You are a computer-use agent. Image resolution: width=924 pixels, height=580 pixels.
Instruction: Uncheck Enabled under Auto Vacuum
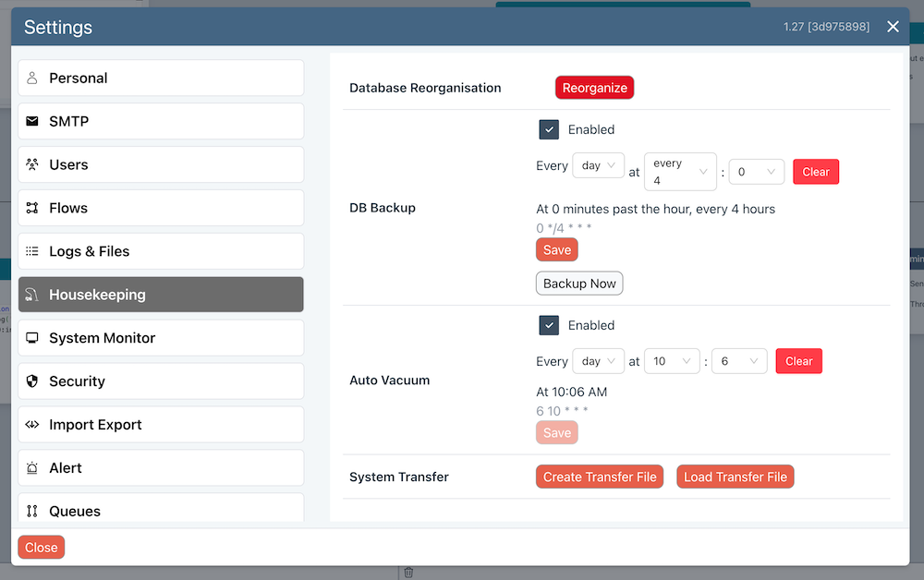coord(549,325)
